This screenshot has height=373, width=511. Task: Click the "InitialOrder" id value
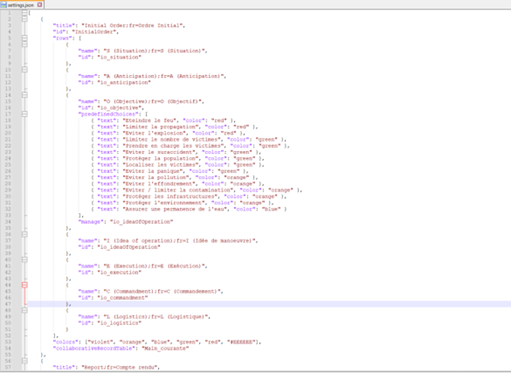click(95, 32)
